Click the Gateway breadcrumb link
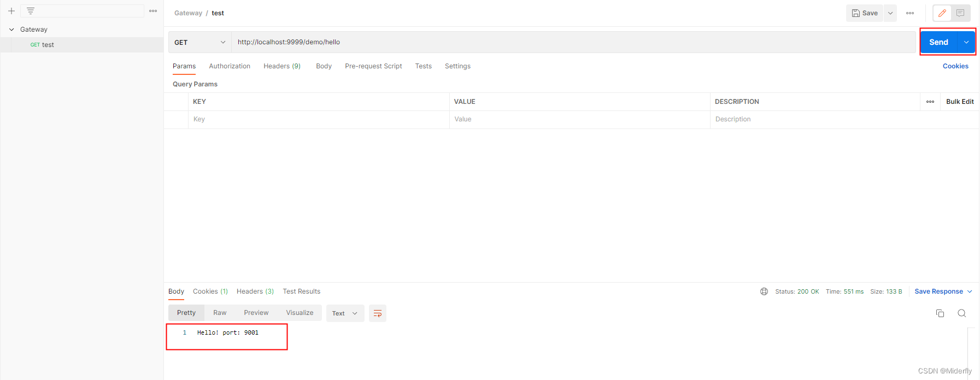The height and width of the screenshot is (380, 980). coord(188,13)
